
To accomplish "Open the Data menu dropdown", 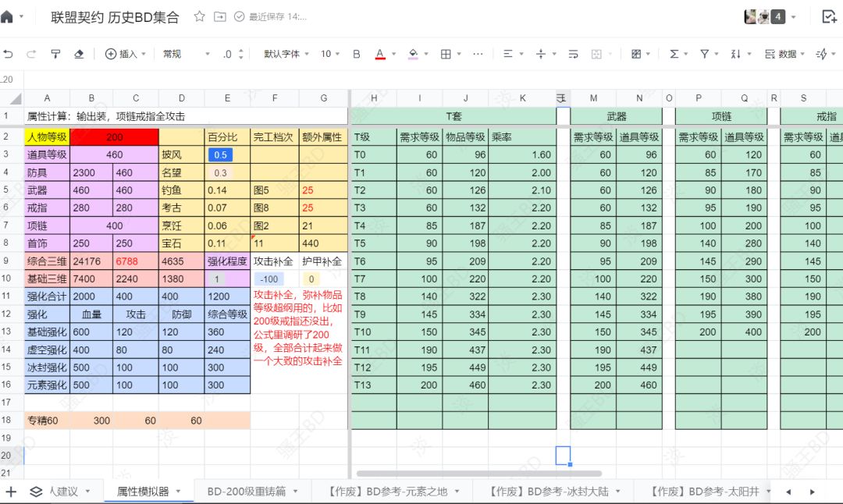I will 784,54.
